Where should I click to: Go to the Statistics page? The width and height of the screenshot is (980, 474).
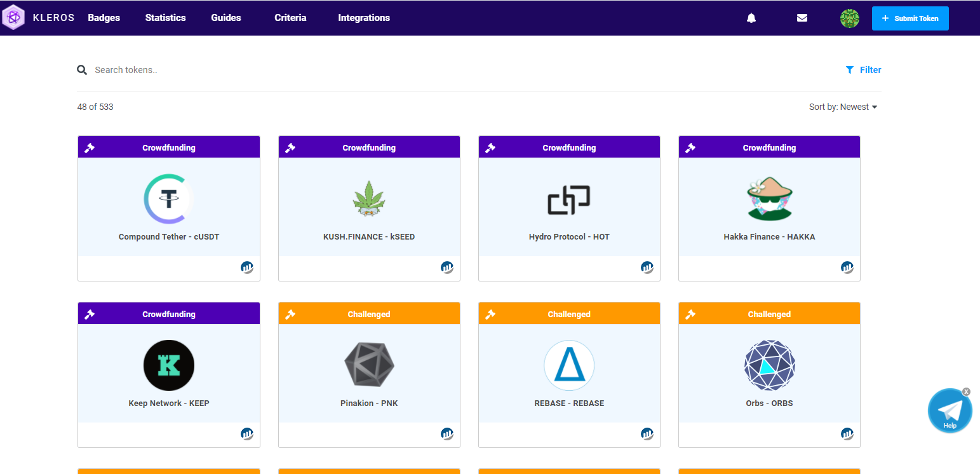coord(165,18)
